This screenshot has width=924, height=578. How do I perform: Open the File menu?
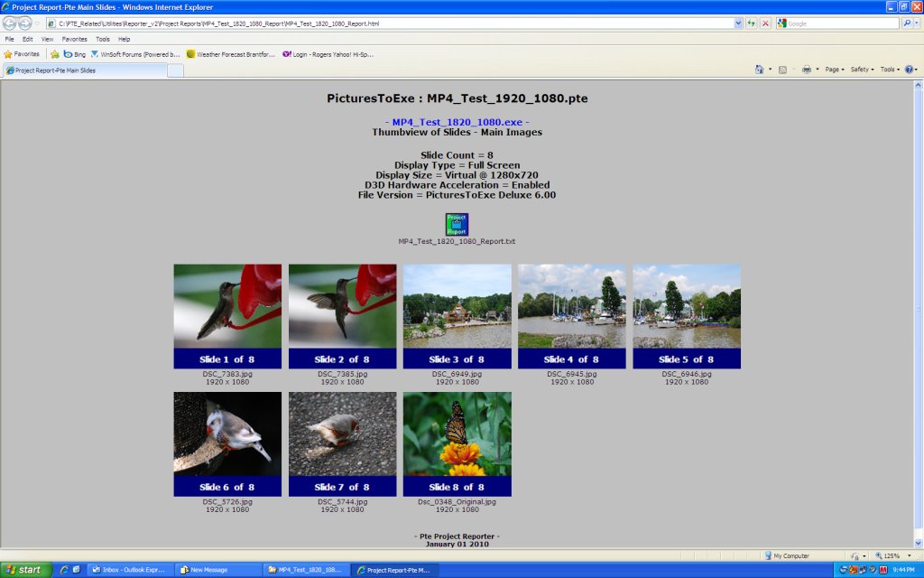click(x=9, y=39)
